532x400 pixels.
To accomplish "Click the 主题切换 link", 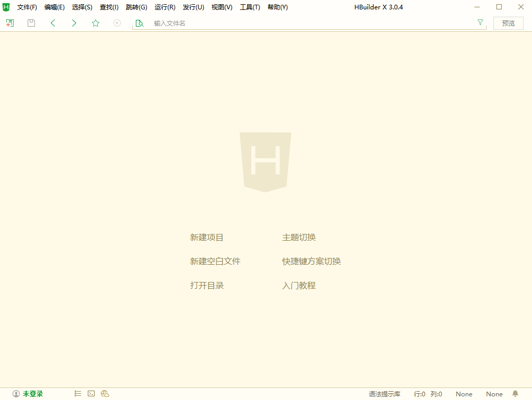I will (x=299, y=237).
